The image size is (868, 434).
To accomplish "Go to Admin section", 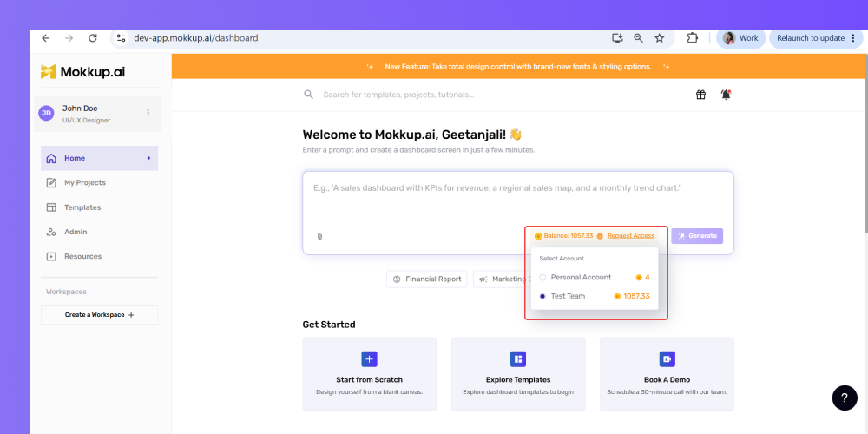I will [100, 232].
